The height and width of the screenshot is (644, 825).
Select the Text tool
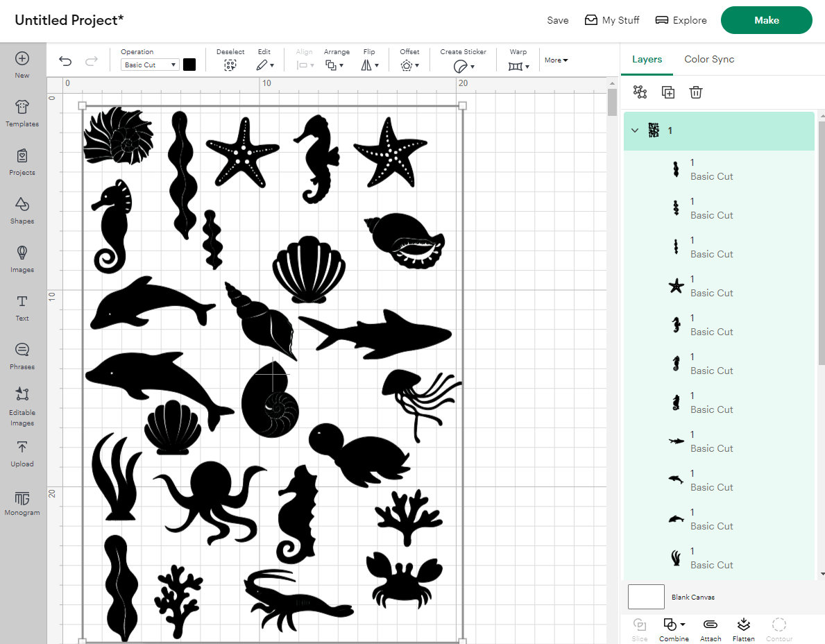click(22, 307)
